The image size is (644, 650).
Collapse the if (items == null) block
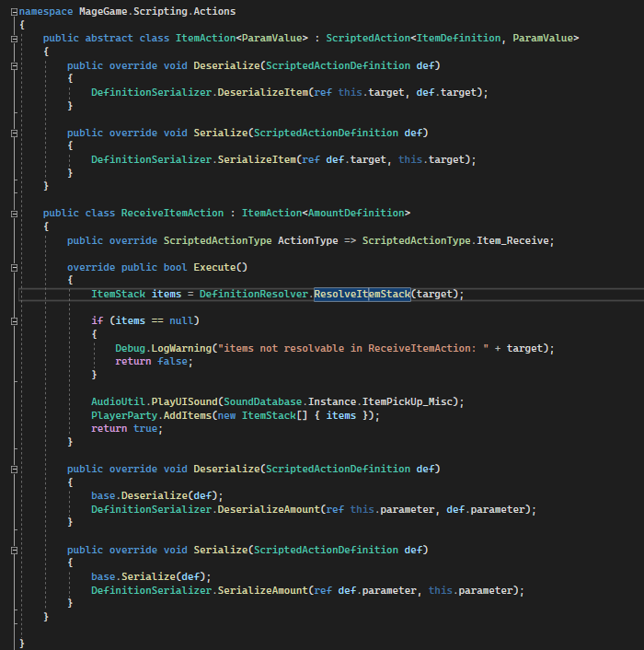pyautogui.click(x=14, y=320)
